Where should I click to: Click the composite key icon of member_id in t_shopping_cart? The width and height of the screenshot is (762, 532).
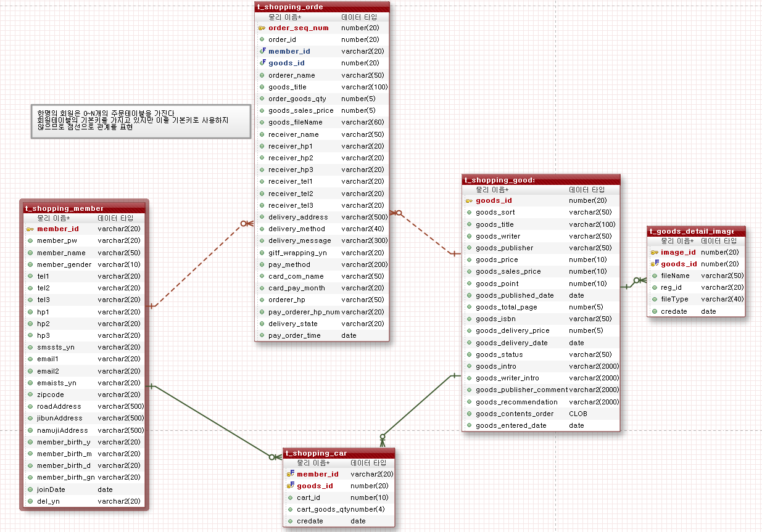pyautogui.click(x=289, y=474)
